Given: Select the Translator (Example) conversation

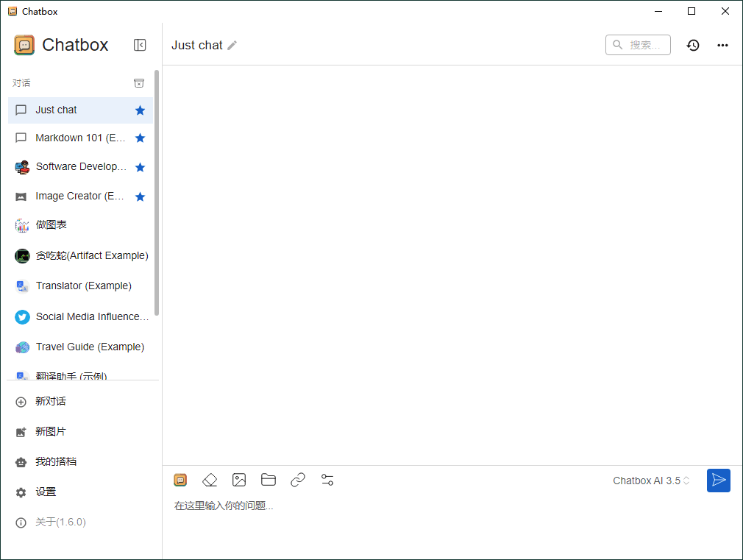Looking at the screenshot, I should click(x=84, y=286).
